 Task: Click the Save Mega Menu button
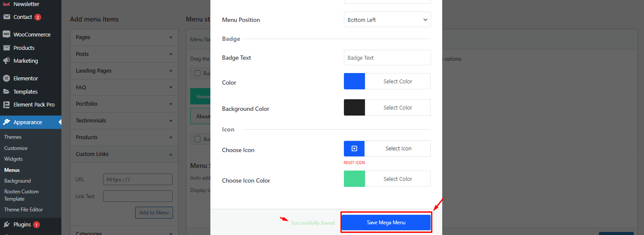386,223
